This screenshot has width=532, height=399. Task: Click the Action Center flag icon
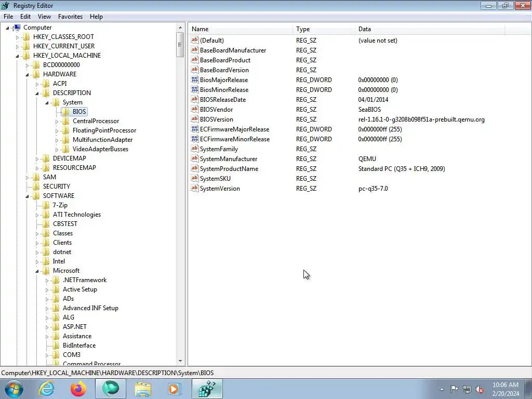(x=454, y=389)
